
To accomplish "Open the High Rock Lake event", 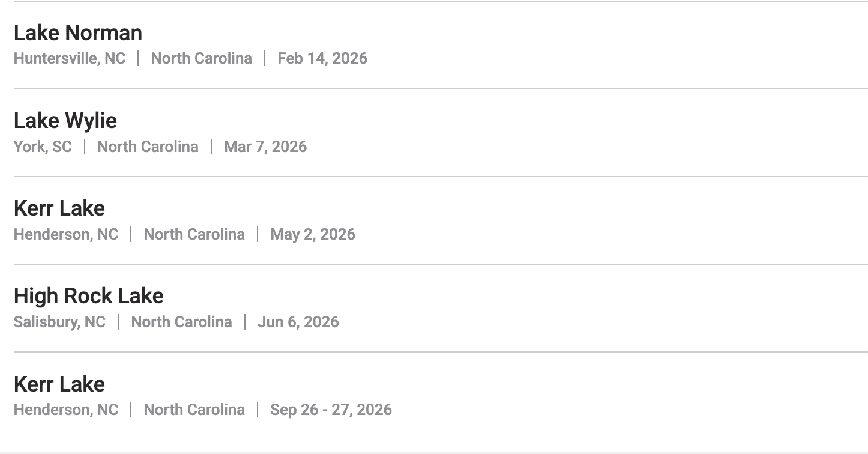I will (x=89, y=296).
